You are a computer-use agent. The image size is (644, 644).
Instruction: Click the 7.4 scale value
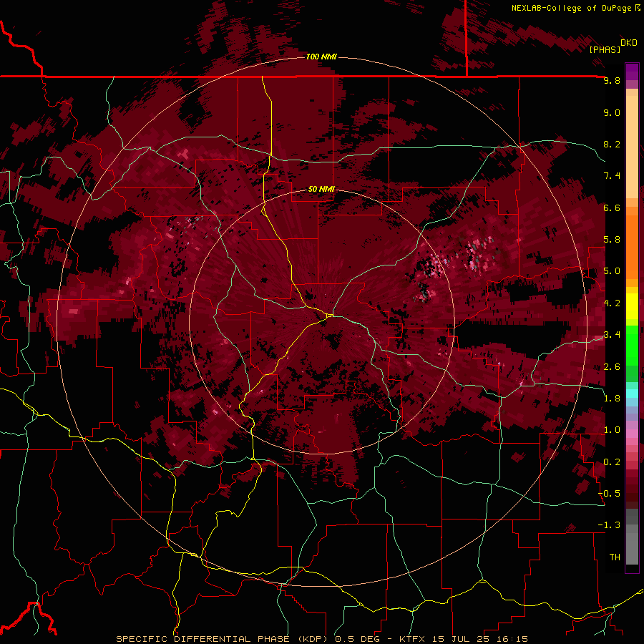coord(612,176)
